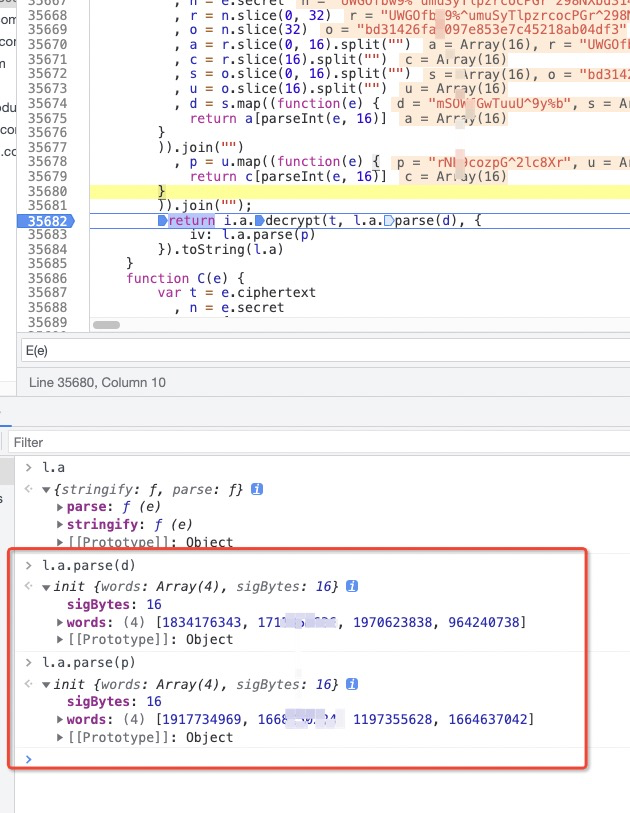Expand the stringify: f (e) property
This screenshot has width=630, height=813.
tap(60, 525)
